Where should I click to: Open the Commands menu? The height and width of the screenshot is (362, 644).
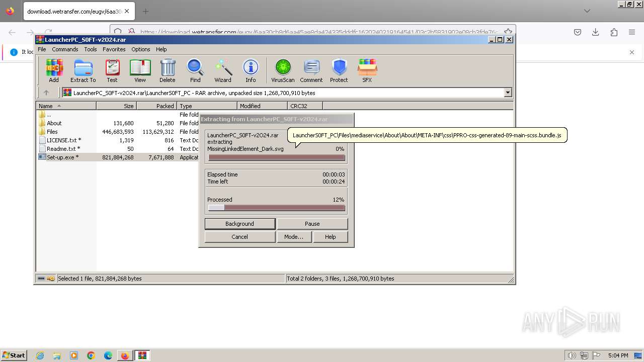[65, 49]
